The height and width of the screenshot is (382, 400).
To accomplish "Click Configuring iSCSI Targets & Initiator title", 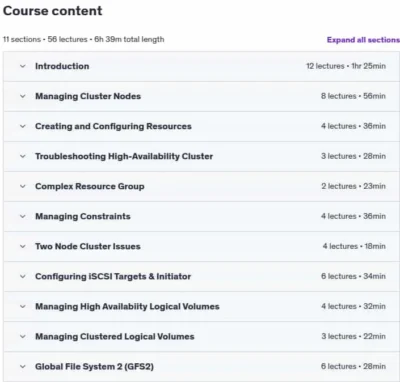I will pyautogui.click(x=113, y=276).
